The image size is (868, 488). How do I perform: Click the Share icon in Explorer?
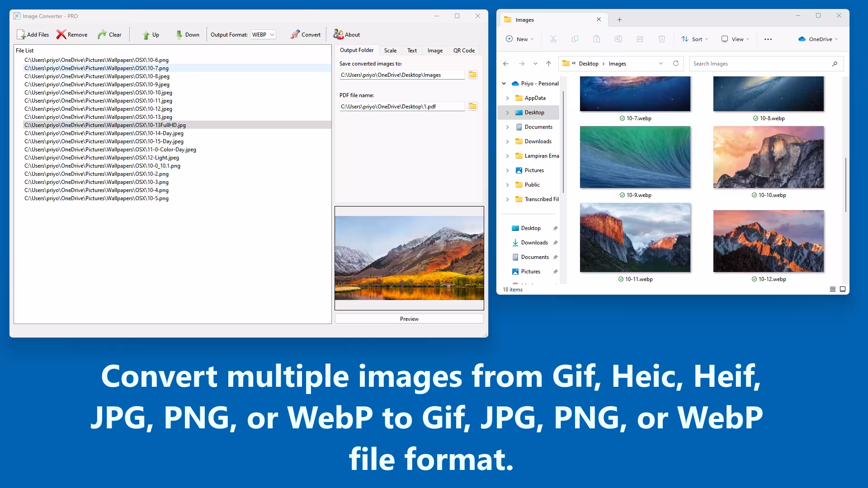640,39
